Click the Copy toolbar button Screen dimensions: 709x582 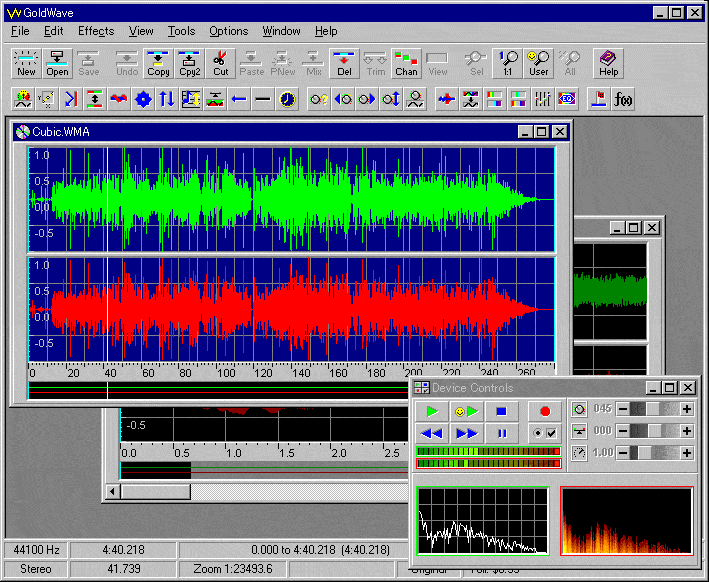coord(158,63)
